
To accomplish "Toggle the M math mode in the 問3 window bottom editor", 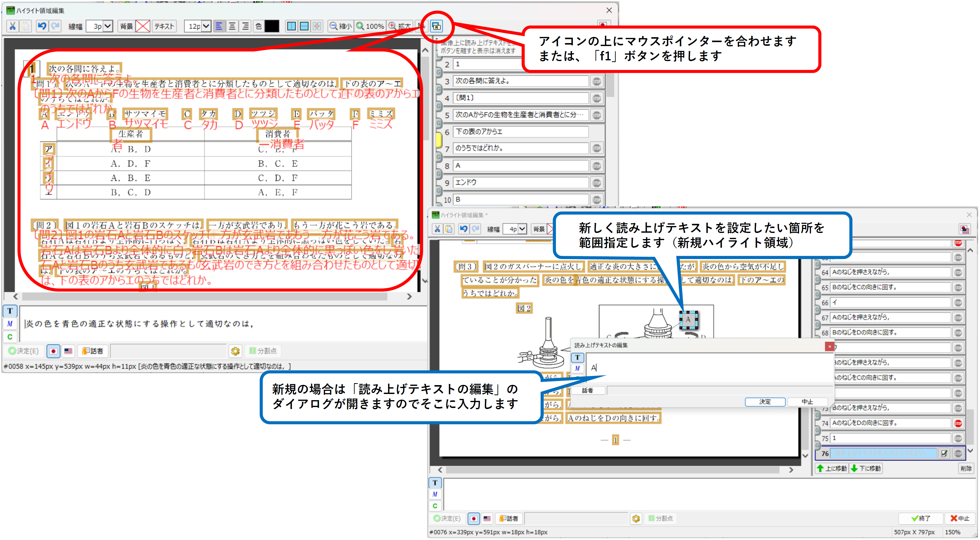I will pyautogui.click(x=435, y=494).
